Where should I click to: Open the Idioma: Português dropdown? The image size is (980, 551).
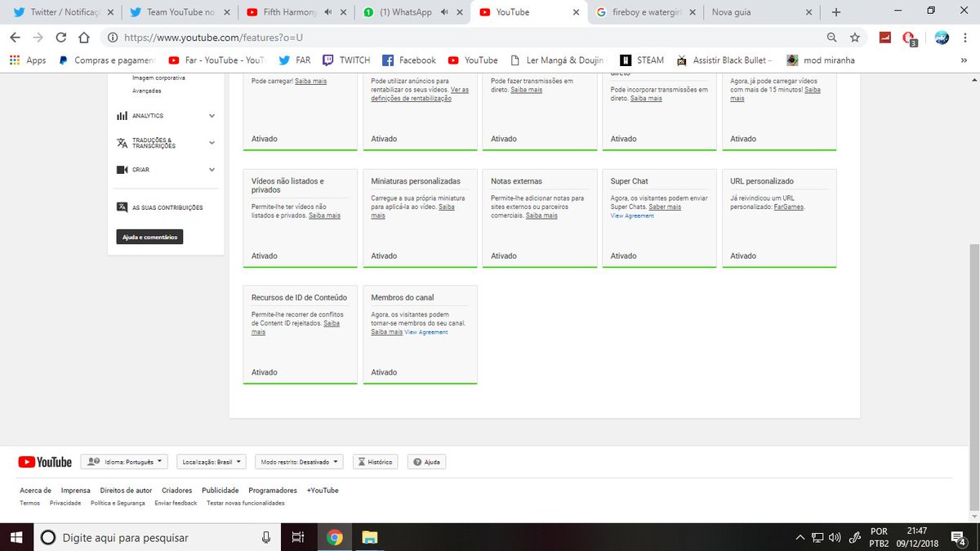tap(124, 462)
